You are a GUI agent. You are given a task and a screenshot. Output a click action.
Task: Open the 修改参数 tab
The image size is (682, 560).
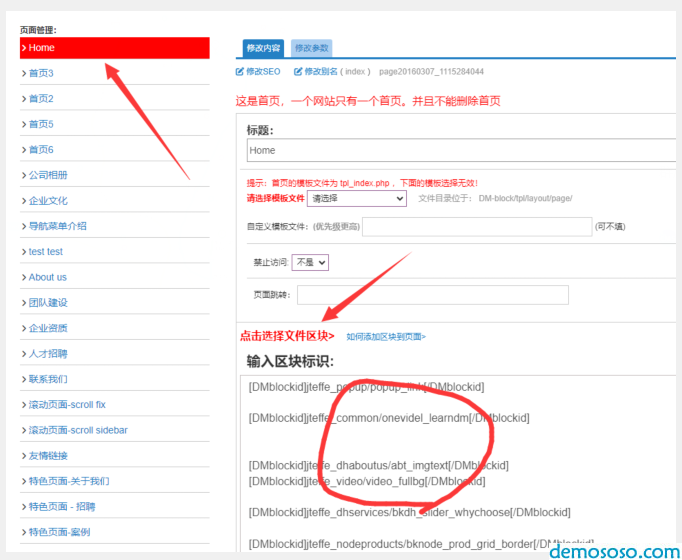(x=311, y=47)
